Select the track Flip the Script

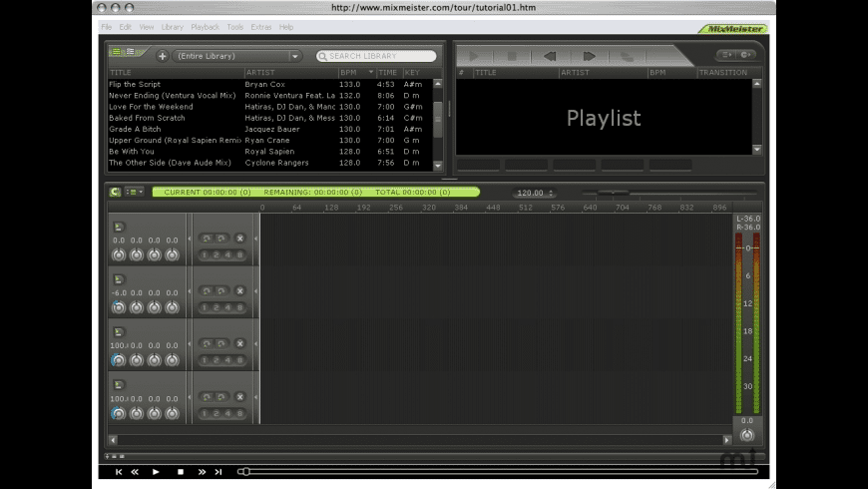coord(135,85)
